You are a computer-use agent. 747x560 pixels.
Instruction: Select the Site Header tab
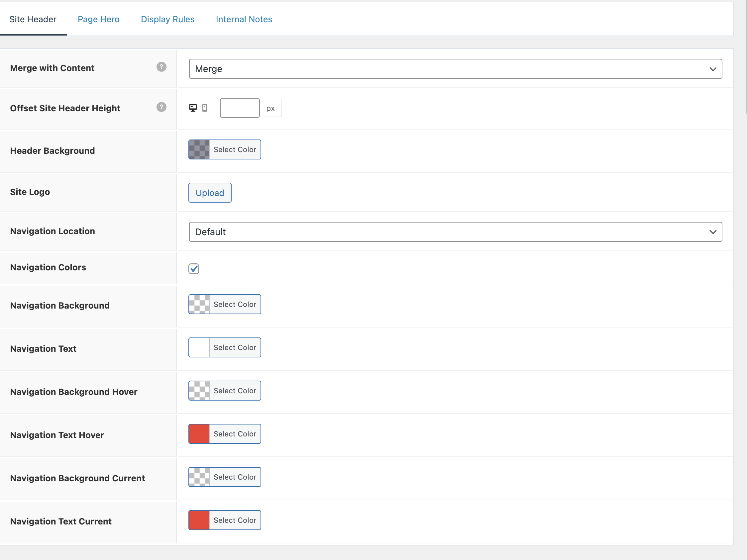click(33, 19)
